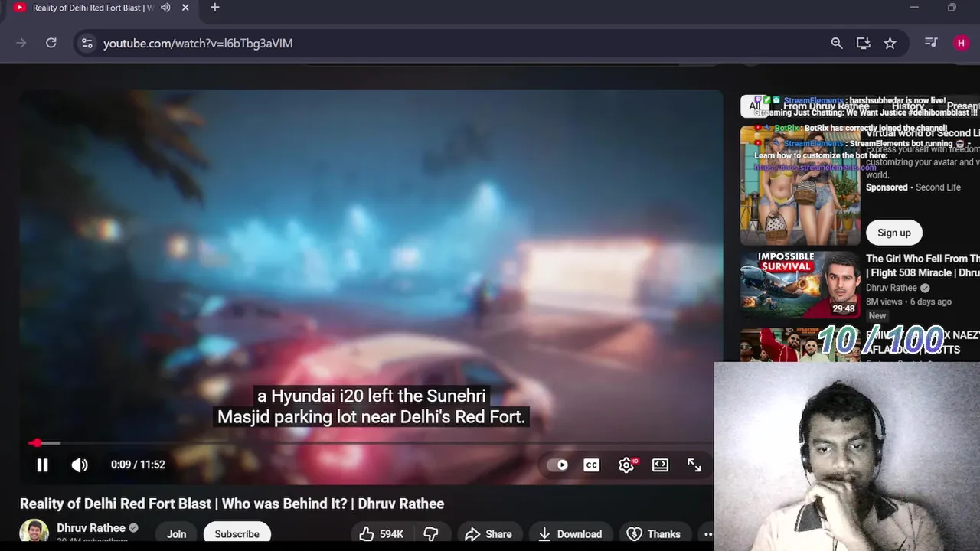Subscribe to Dhruv Rathee
Screen dimensions: 980x551
[x=237, y=534]
